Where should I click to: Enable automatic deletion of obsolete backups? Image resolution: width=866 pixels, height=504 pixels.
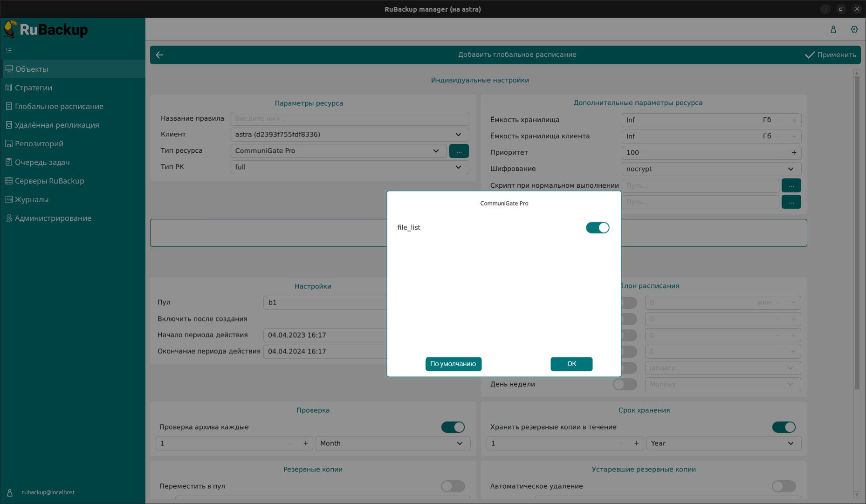pos(784,486)
